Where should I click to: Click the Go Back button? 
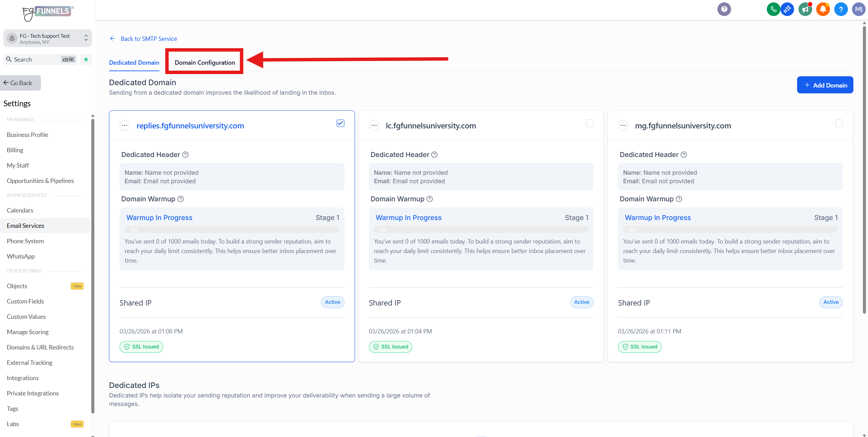tap(20, 83)
